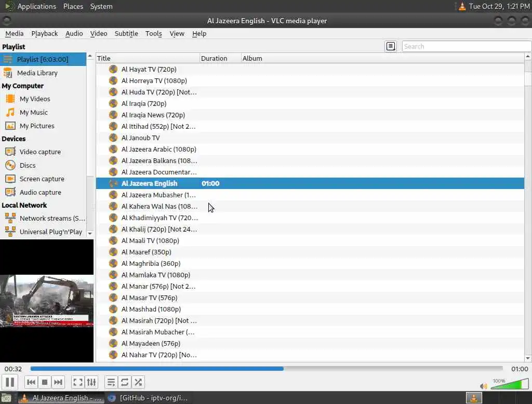
Task: Select Al Mayadeen (576p) row
Action: coord(310,343)
